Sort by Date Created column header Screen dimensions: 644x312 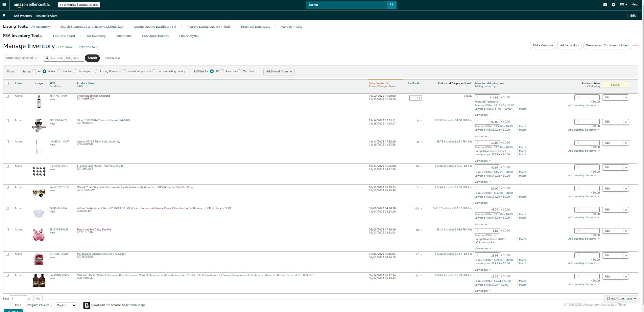(x=378, y=83)
